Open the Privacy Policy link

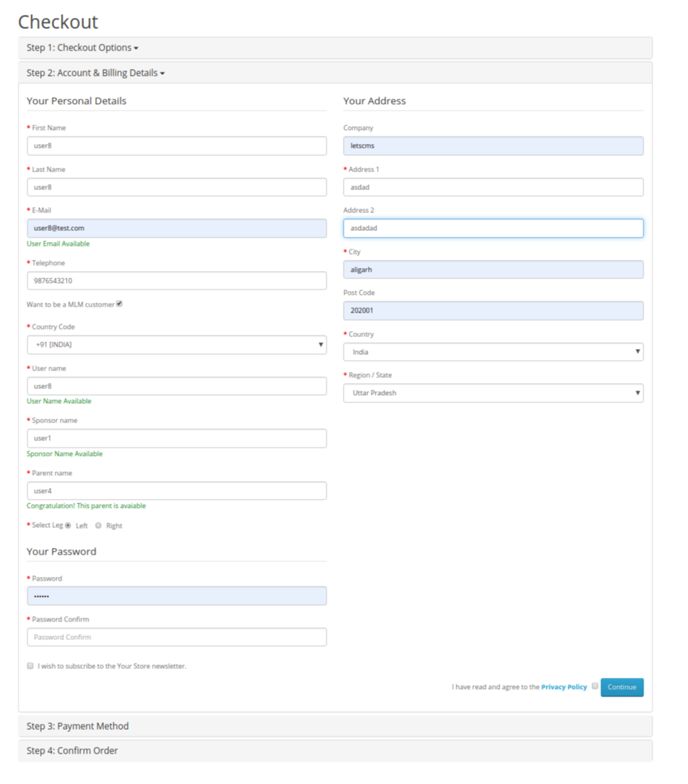pyautogui.click(x=563, y=687)
